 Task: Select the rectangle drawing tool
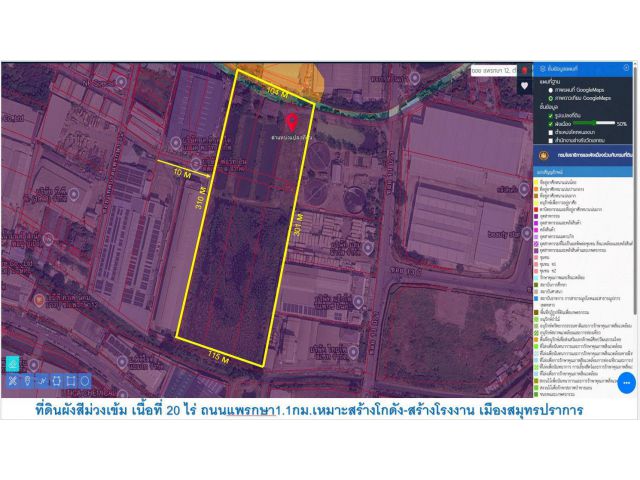[x=71, y=381]
